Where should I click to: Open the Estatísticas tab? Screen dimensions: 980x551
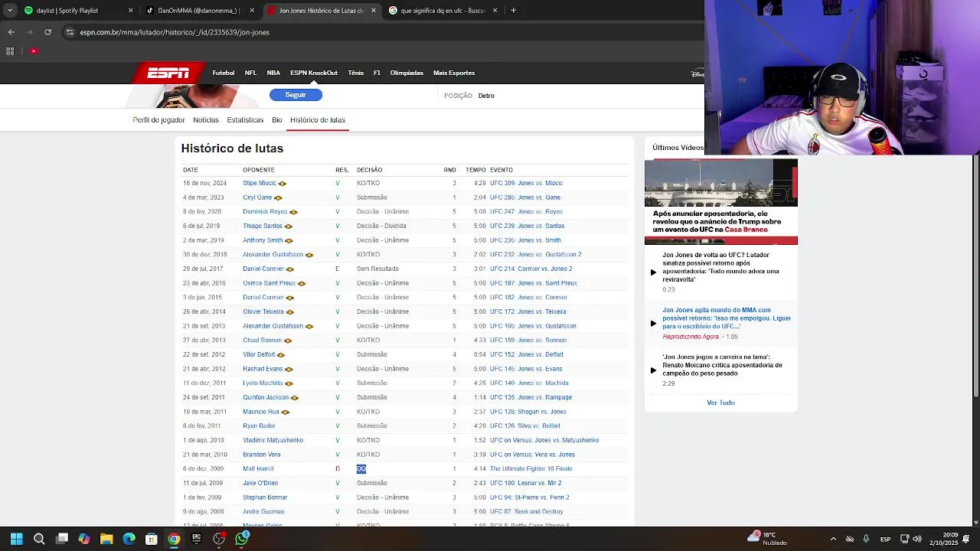tap(245, 120)
